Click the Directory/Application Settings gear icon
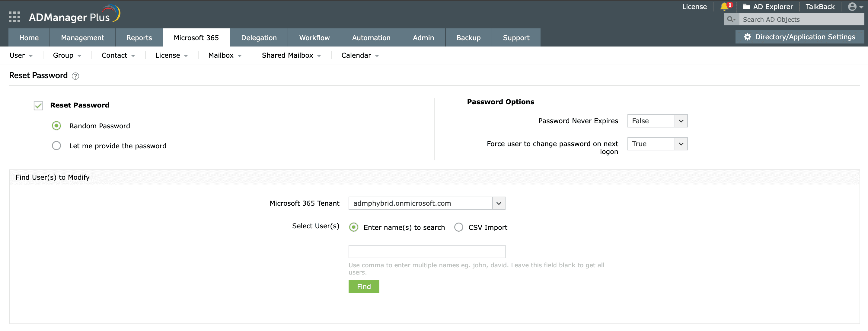Image resolution: width=868 pixels, height=331 pixels. pyautogui.click(x=747, y=37)
